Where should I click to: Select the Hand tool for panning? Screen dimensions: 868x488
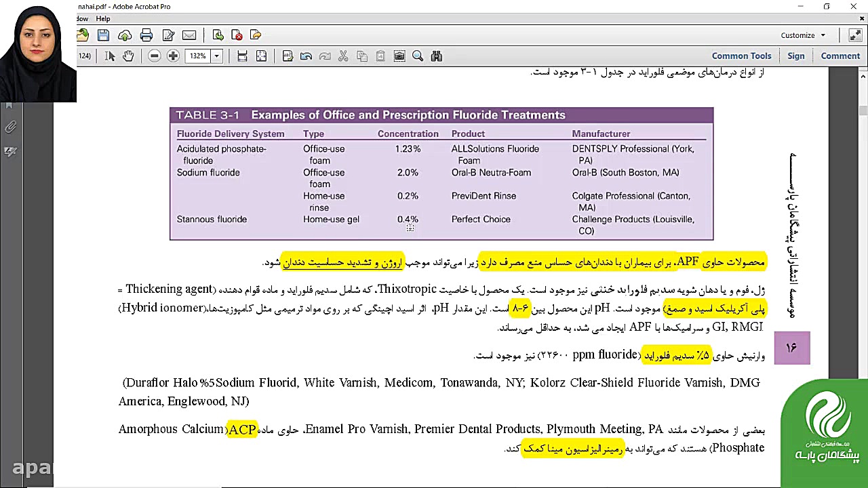point(127,56)
